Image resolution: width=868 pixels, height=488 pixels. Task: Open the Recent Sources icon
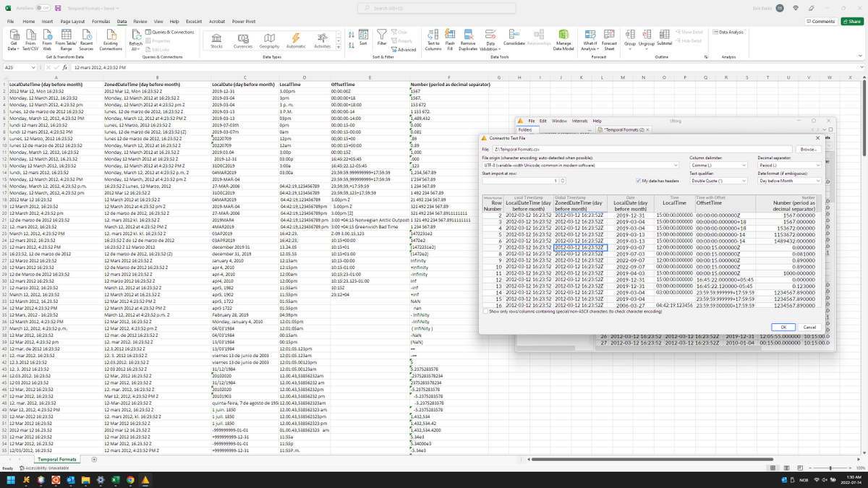[x=86, y=41]
